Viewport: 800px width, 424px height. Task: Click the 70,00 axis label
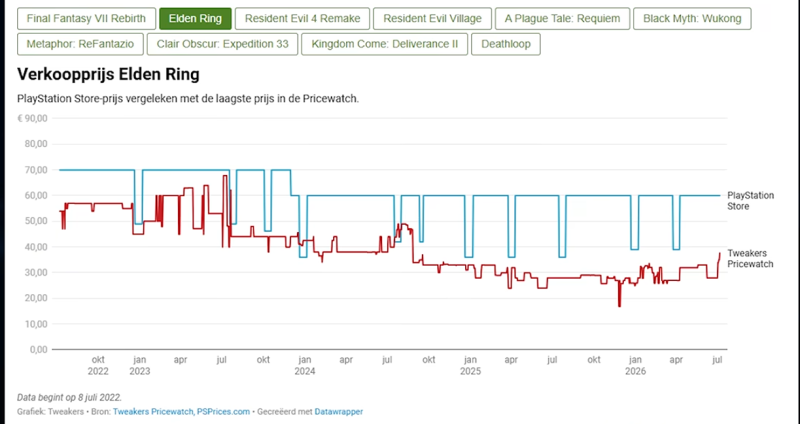pyautogui.click(x=36, y=170)
